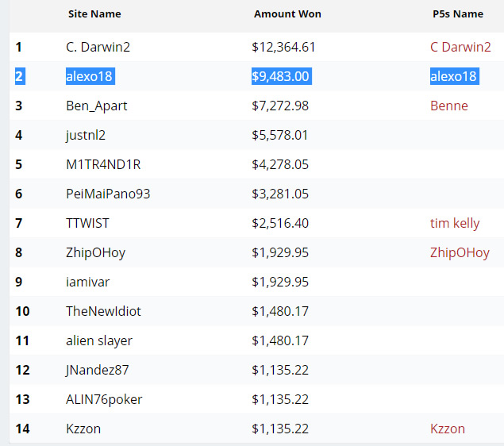Click the highlighted alexo18 P5s profile link
The height and width of the screenshot is (446, 504).
(x=453, y=76)
